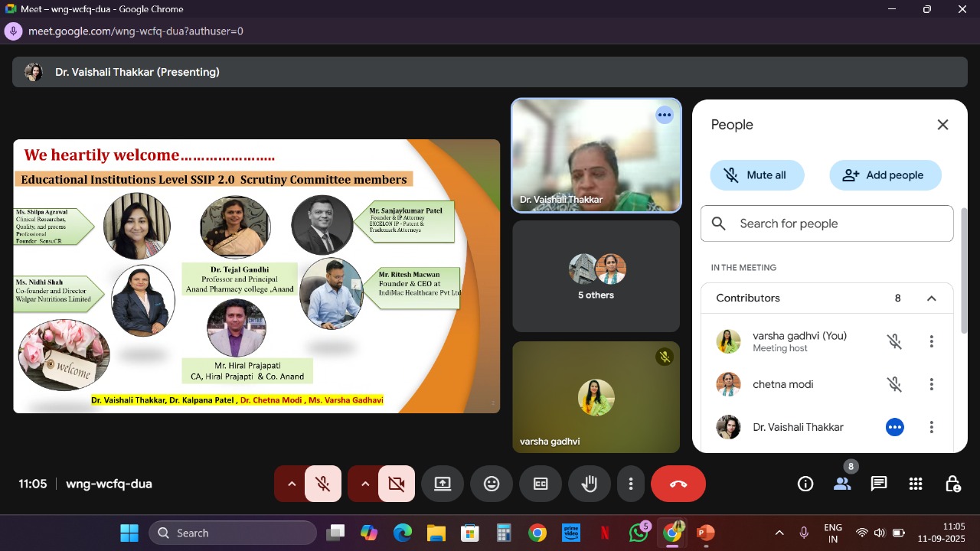
Task: Collapse the Contributors list
Action: pos(931,298)
